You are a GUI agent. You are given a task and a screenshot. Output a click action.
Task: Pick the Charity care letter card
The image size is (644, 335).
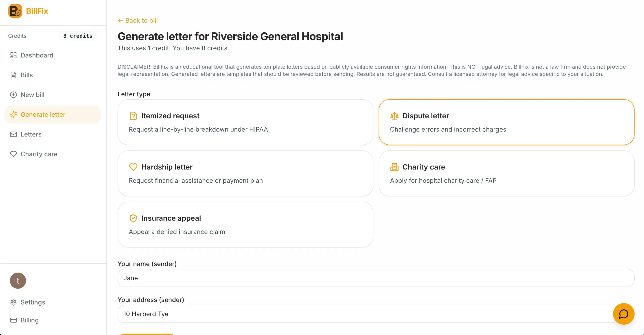tap(506, 173)
